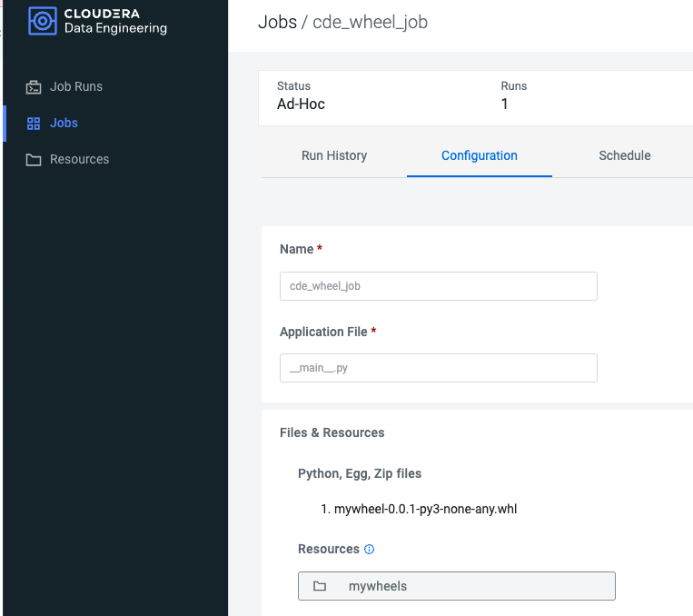Screen dimensions: 693x616
Task: Click the Cloudera logo icon
Action: [x=43, y=21]
